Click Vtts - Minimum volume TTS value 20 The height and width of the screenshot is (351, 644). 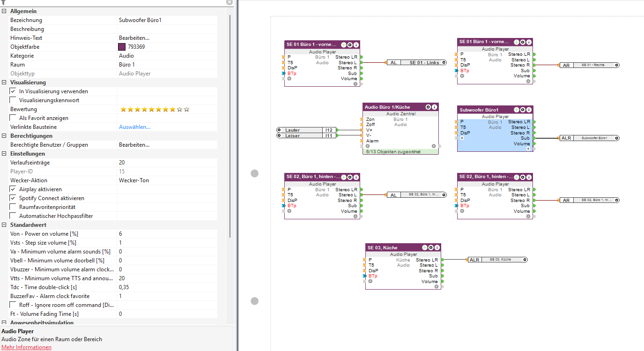click(167, 278)
